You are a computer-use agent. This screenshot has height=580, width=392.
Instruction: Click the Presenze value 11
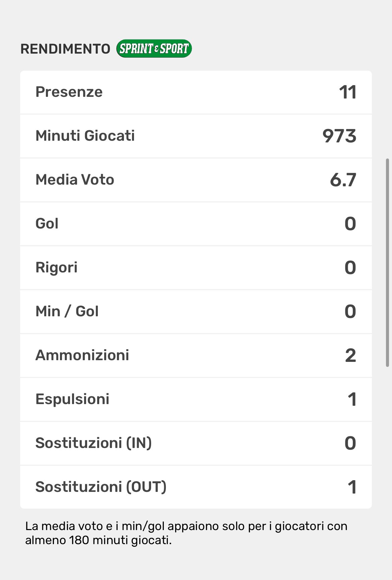point(347,92)
